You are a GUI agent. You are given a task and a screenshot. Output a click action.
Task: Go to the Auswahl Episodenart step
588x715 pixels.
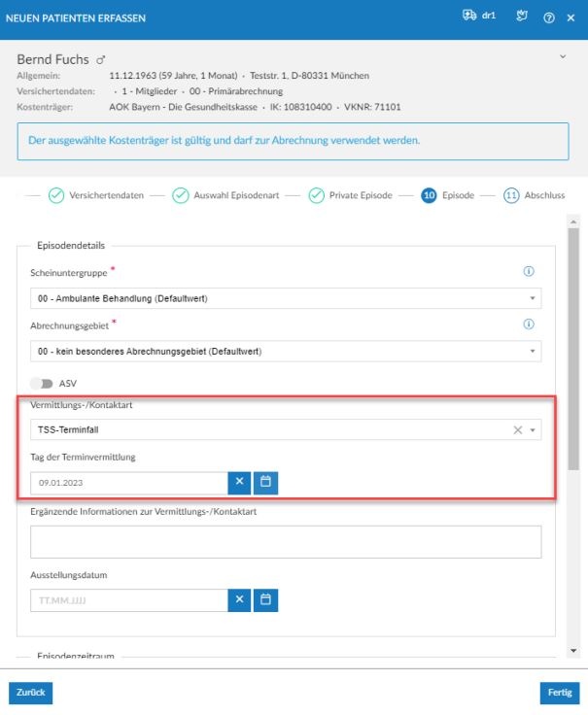tap(225, 195)
